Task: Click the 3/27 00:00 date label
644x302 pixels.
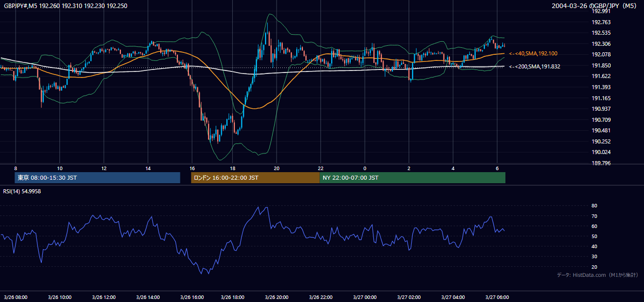Action: coord(366,297)
